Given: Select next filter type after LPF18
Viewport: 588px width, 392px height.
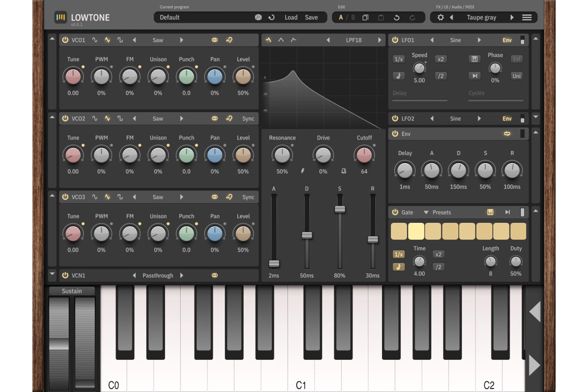Looking at the screenshot, I should tap(379, 40).
